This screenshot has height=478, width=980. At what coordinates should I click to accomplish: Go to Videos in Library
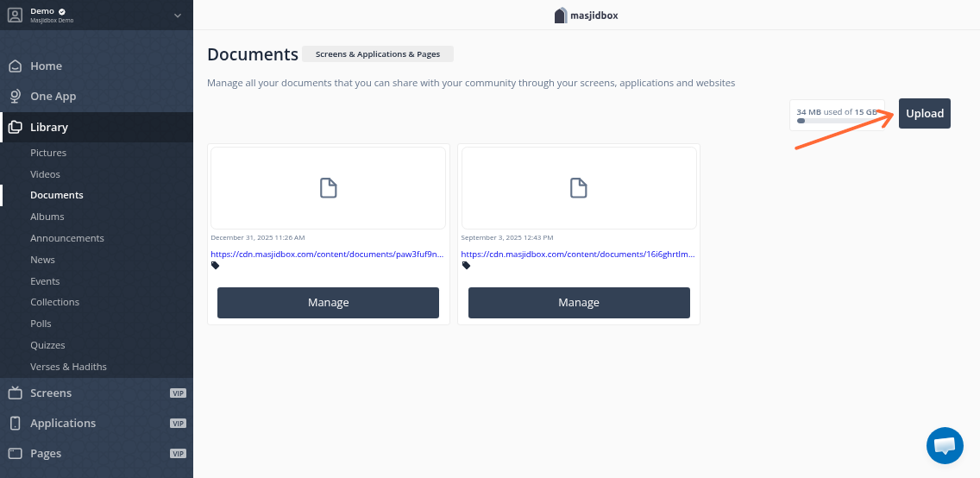tap(45, 173)
